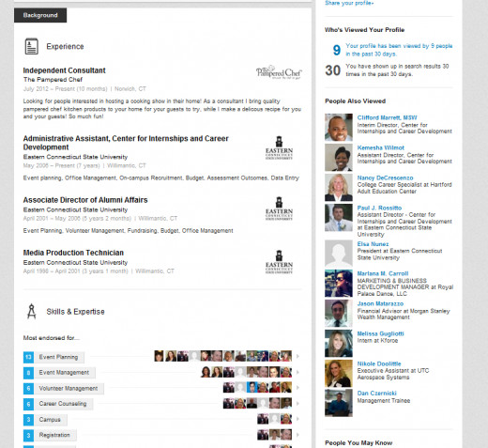Click the 6 endorsement count for Career Counseling

[x=28, y=404]
